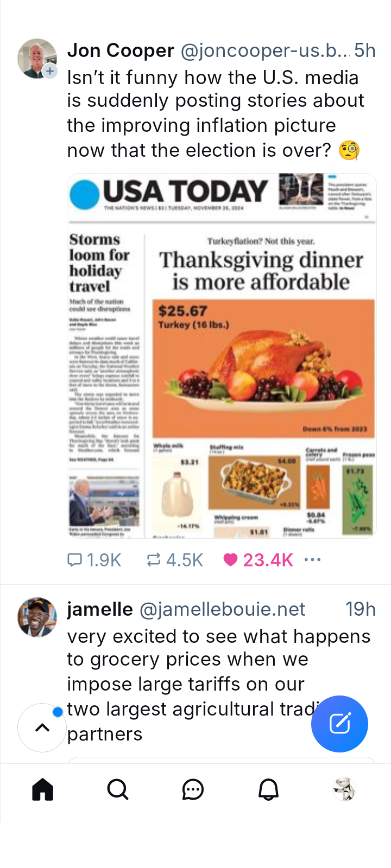Open your profile avatar tab
Screen dimensions: 391x868
tap(344, 789)
